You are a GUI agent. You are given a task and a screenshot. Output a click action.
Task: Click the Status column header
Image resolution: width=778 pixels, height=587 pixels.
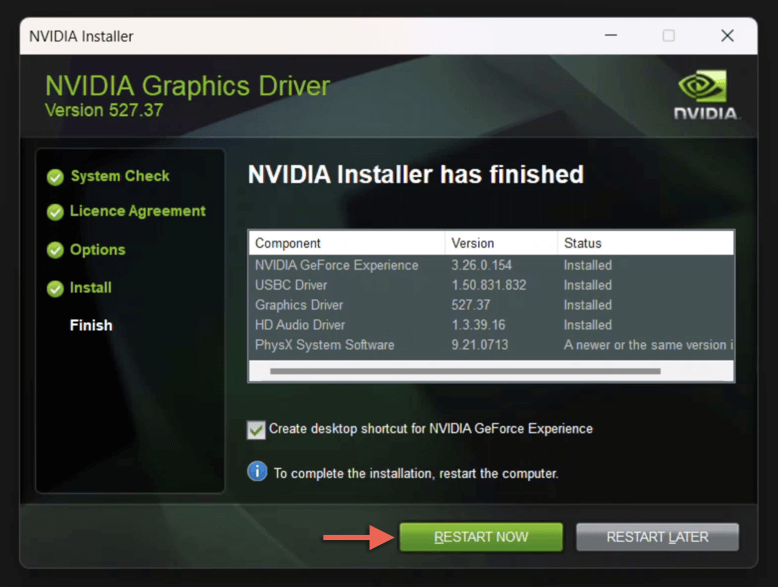click(646, 243)
